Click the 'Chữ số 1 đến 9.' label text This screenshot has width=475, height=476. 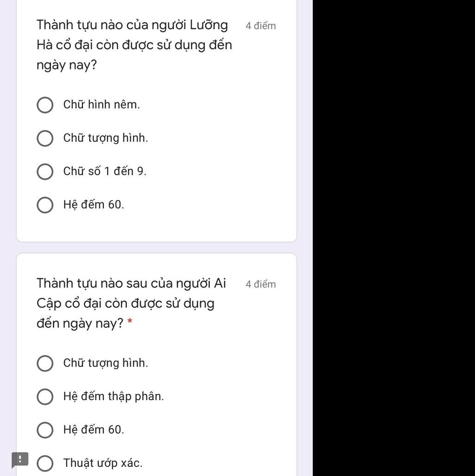(x=105, y=171)
